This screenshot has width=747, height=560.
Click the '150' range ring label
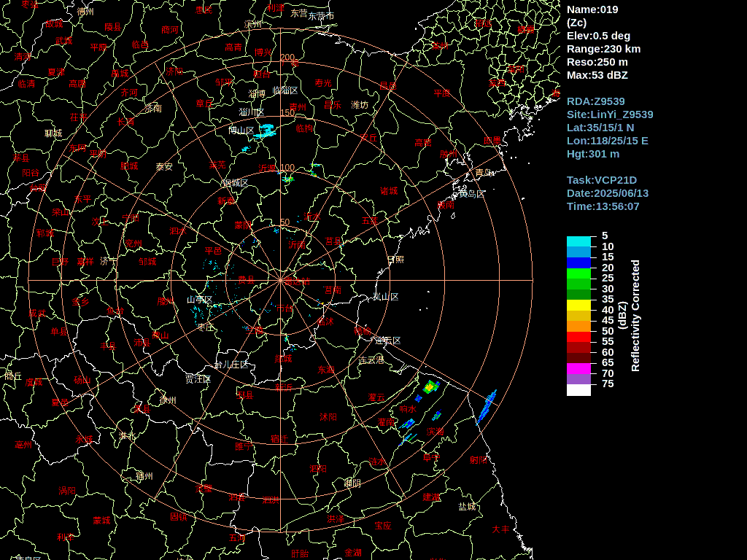coord(287,113)
